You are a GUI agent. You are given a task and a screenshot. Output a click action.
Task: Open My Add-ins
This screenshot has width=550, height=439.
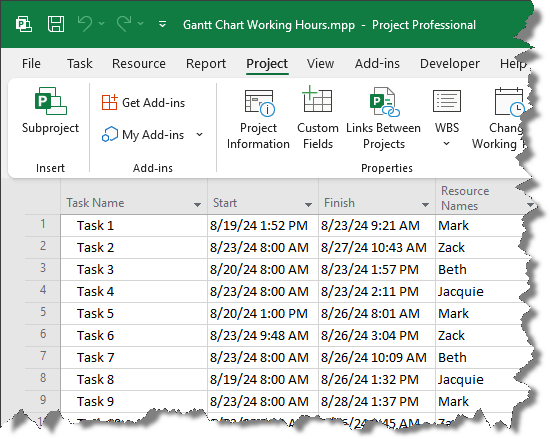point(143,135)
